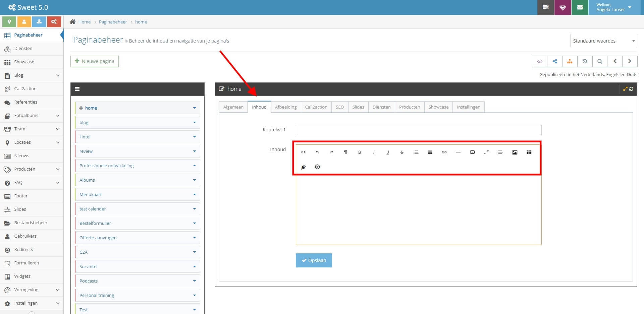Viewport: 644px width, 314px height.
Task: Click the Koptekst 1 input field
Action: [419, 130]
